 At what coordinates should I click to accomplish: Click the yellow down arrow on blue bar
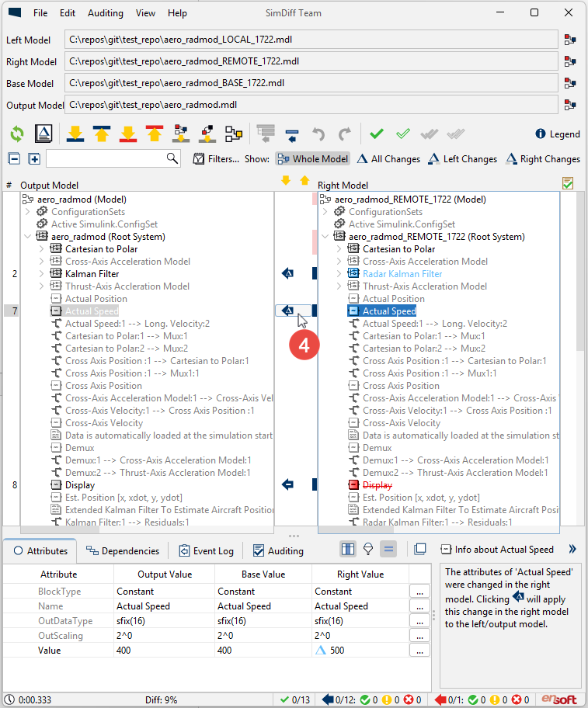coord(75,134)
